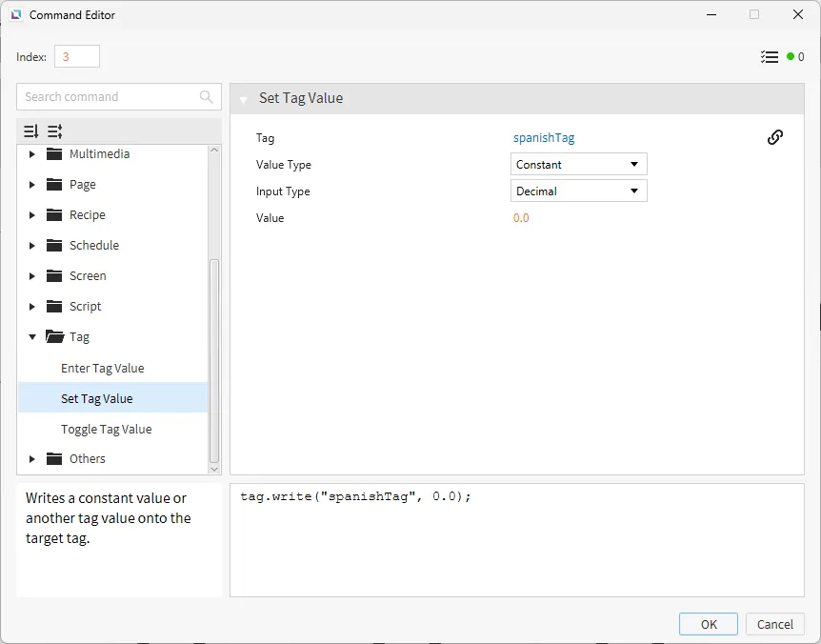Click the spanishTag link
Image resolution: width=821 pixels, height=644 pixels.
544,137
